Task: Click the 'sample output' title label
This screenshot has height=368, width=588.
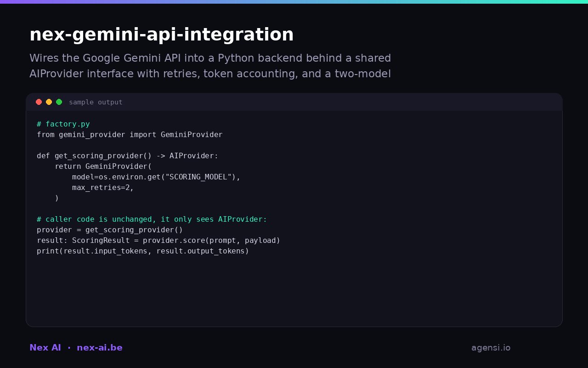Action: coord(96,102)
